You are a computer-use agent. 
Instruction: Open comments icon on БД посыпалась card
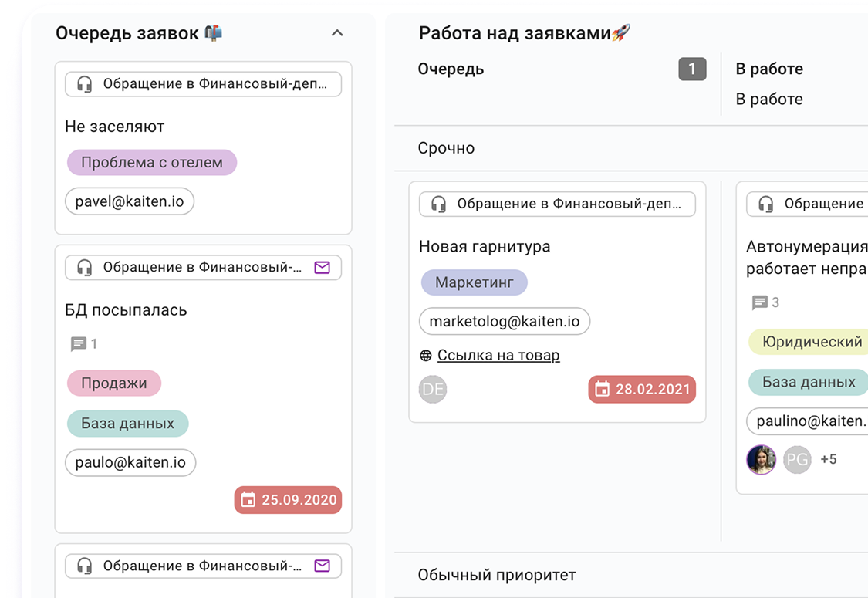pos(78,344)
